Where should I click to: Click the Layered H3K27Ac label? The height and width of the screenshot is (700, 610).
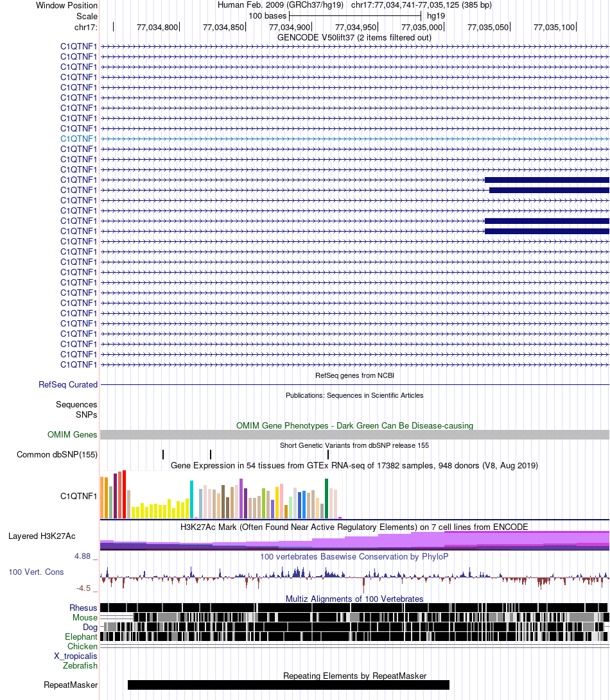[x=42, y=536]
